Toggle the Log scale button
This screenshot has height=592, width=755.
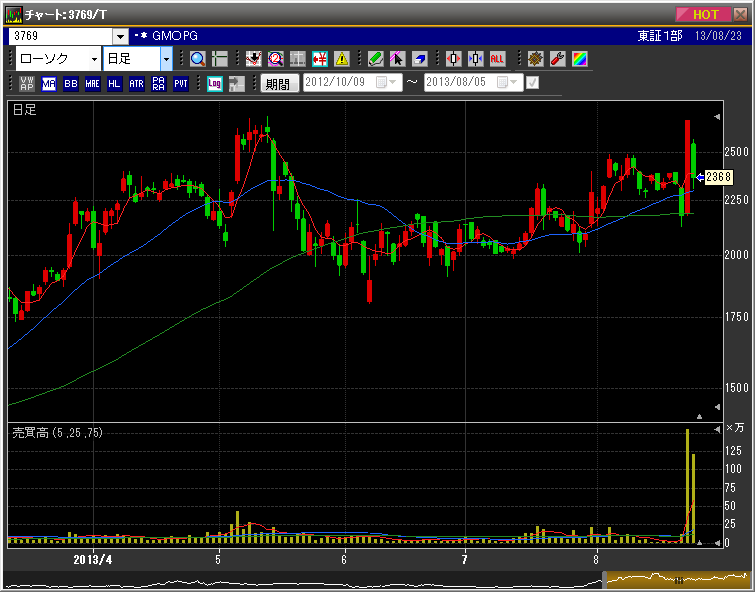pyautogui.click(x=215, y=84)
